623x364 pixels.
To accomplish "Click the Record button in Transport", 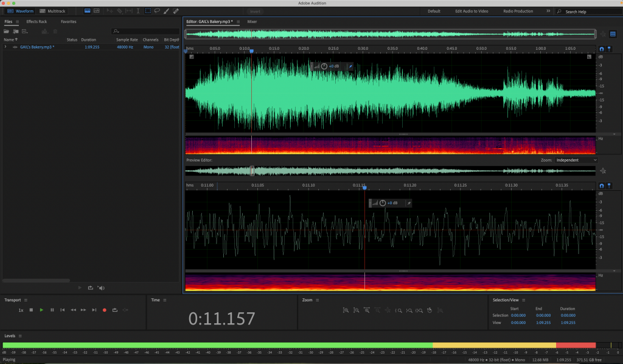I will click(104, 310).
